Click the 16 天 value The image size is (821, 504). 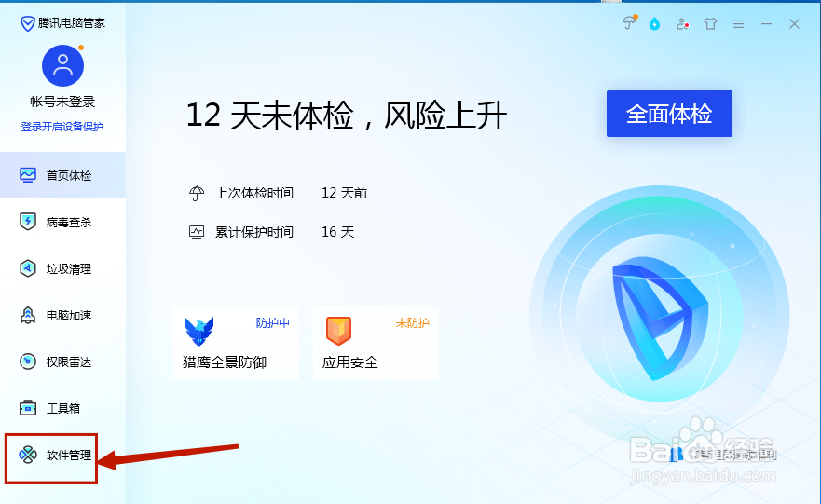click(x=337, y=232)
